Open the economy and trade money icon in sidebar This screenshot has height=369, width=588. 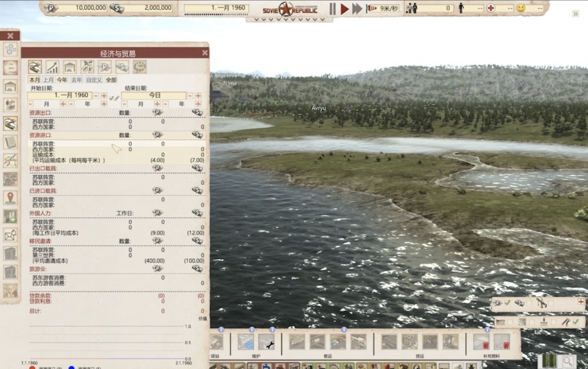click(x=10, y=123)
